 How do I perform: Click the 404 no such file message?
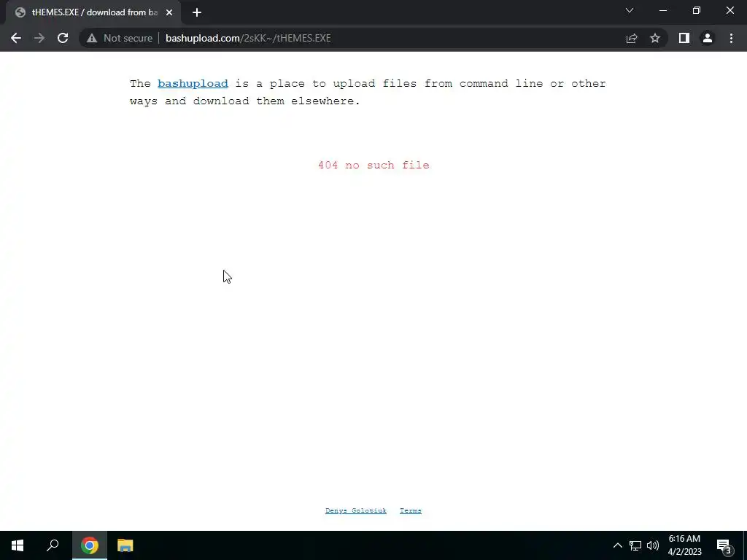(373, 166)
